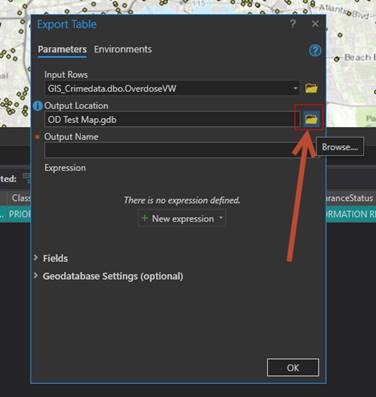Switch to the Parameters tab
Screen dimensions: 376x397
pyautogui.click(x=62, y=50)
